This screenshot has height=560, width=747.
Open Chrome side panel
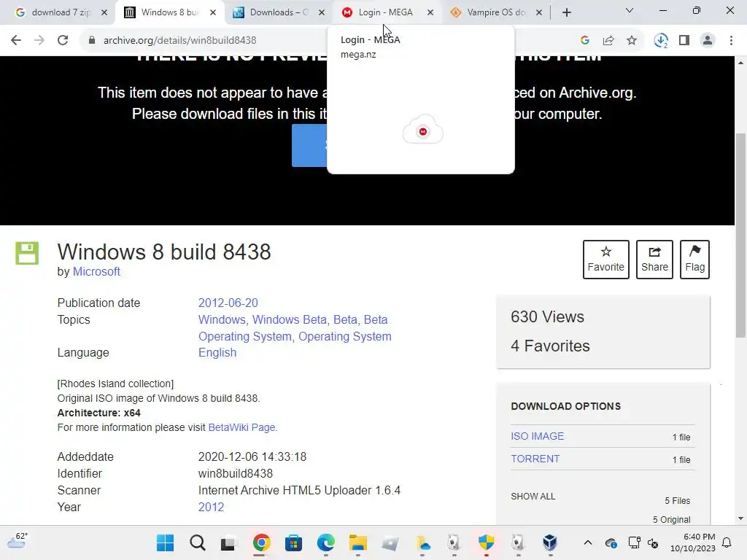(x=684, y=41)
